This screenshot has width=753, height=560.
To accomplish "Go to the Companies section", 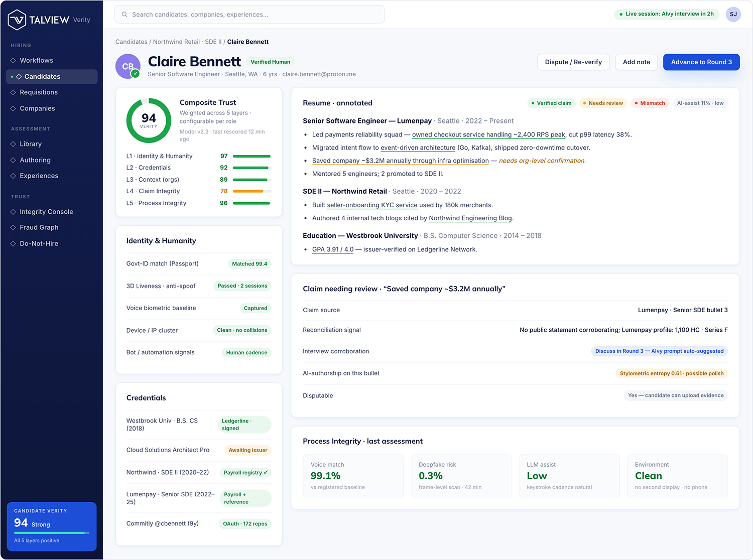I will coord(52,108).
